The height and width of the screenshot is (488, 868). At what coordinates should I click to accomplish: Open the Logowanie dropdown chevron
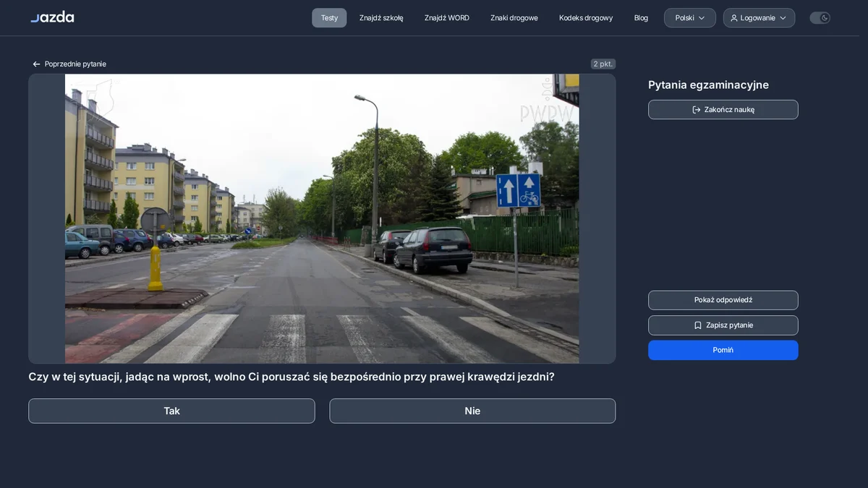point(783,18)
